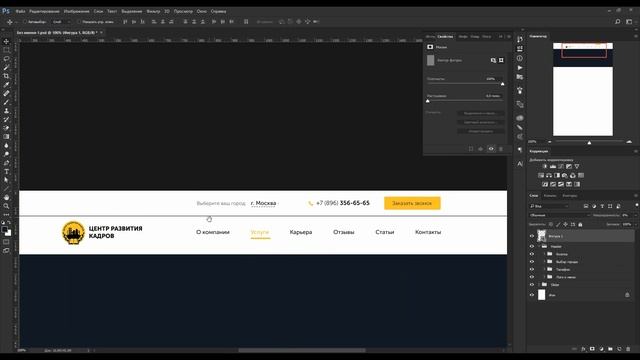Toggle mask visibility eye in Properties panel
The width and height of the screenshot is (640, 360).
coord(491,149)
